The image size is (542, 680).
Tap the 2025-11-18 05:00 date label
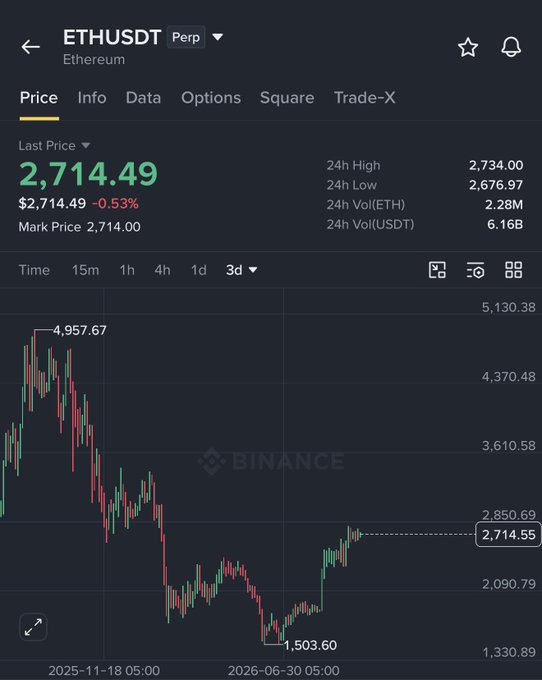tap(104, 670)
